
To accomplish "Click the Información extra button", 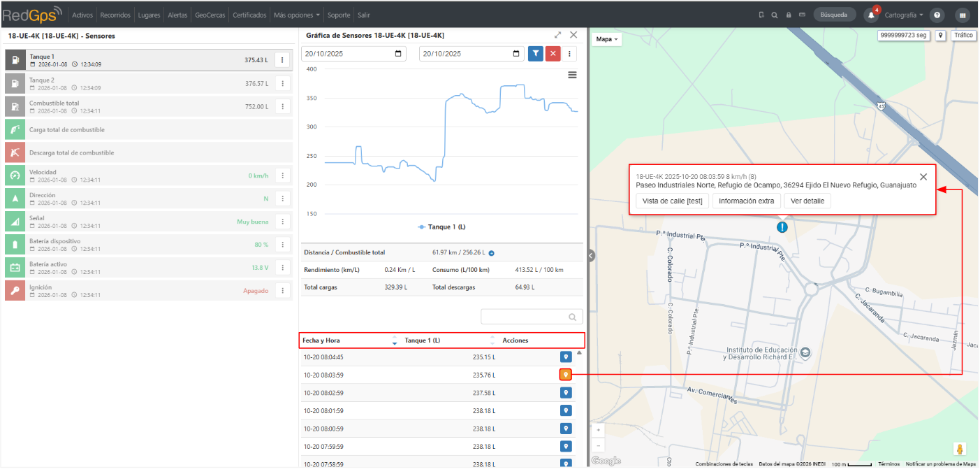I will tap(747, 201).
